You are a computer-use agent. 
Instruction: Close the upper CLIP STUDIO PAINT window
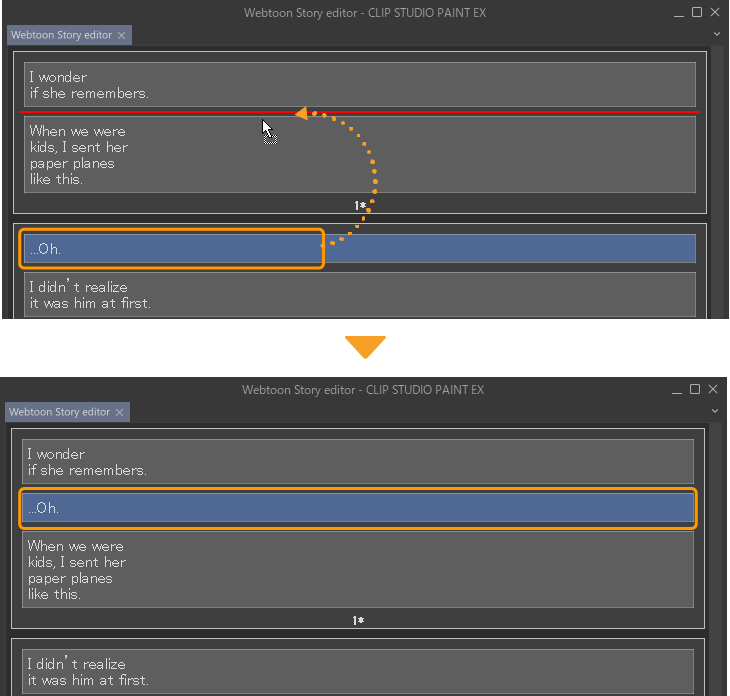click(x=715, y=12)
